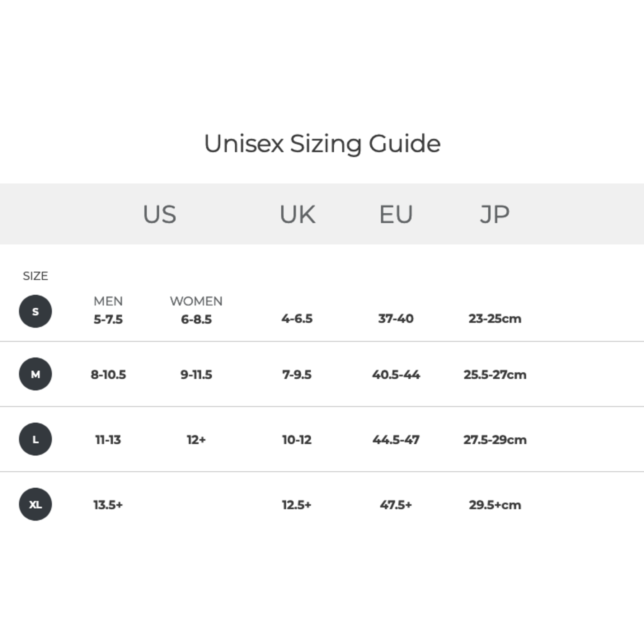Click the M size circle icon
The height and width of the screenshot is (644, 644).
35,374
